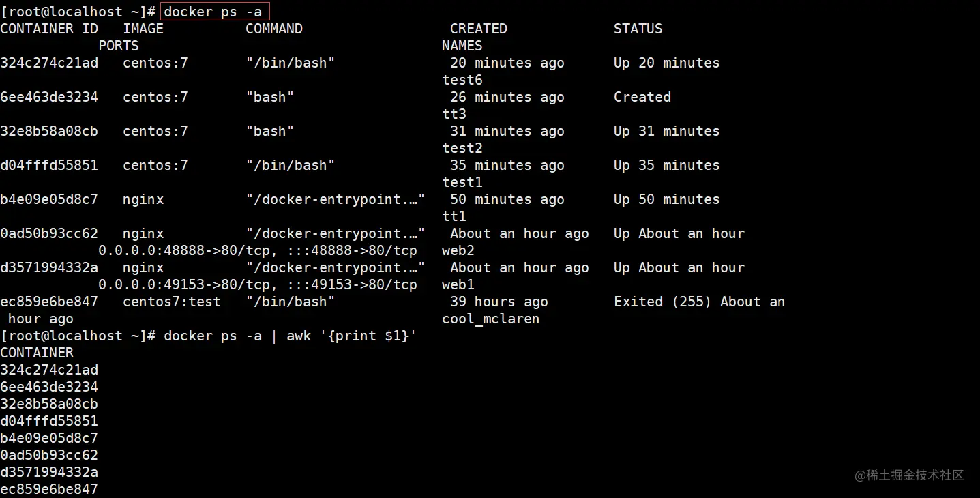This screenshot has height=498, width=980.
Task: Click the '35 minutes ago' created time
Action: (x=507, y=165)
